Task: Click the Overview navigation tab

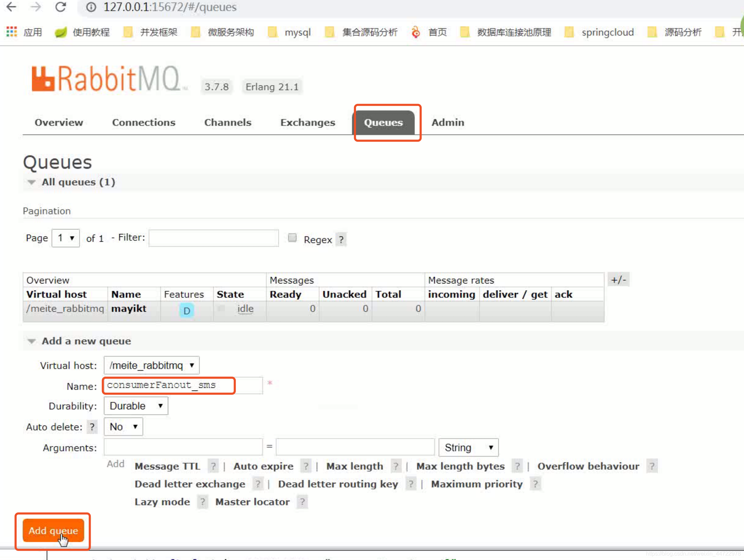Action: (x=59, y=122)
